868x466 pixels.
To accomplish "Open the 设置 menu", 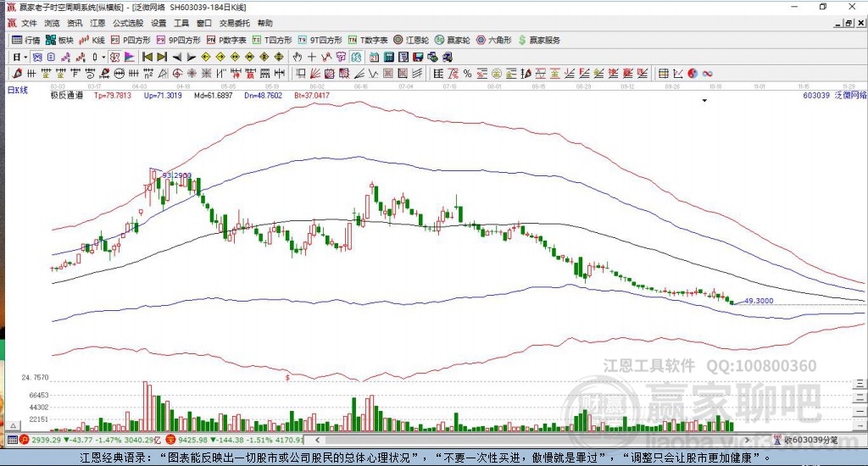I will tap(159, 23).
